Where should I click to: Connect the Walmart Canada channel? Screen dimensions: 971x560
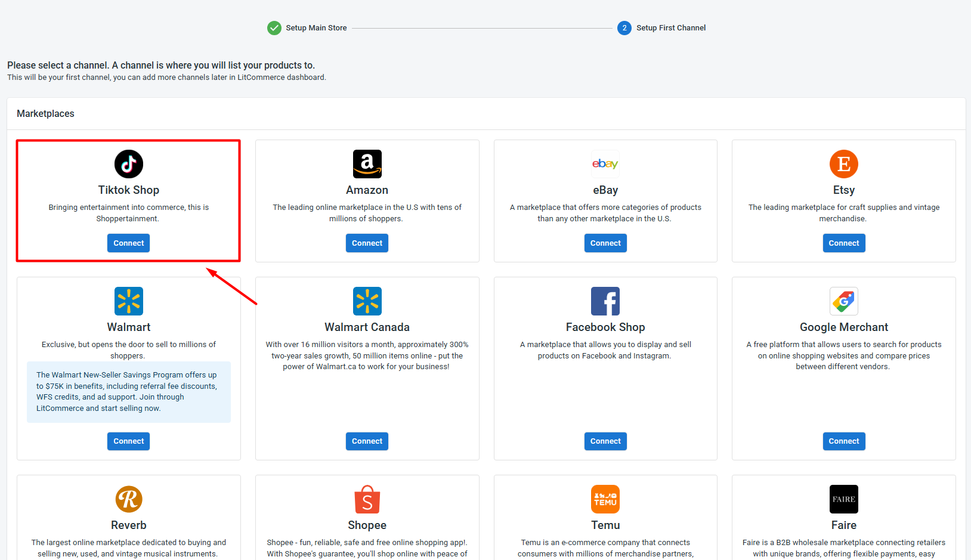click(367, 441)
